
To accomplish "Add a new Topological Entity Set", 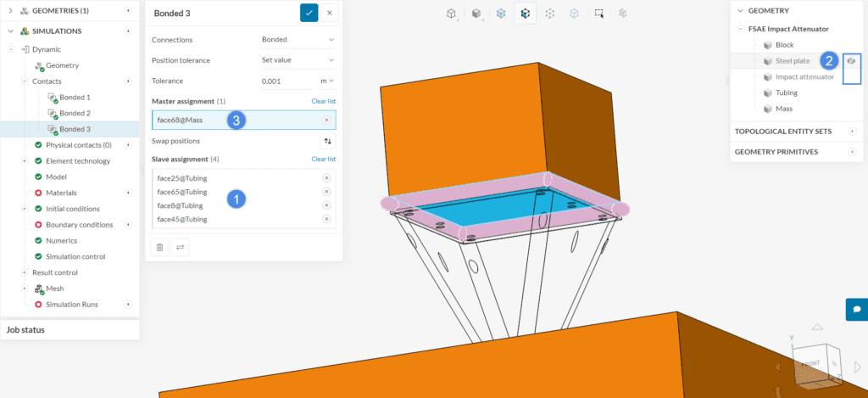I will click(x=852, y=132).
